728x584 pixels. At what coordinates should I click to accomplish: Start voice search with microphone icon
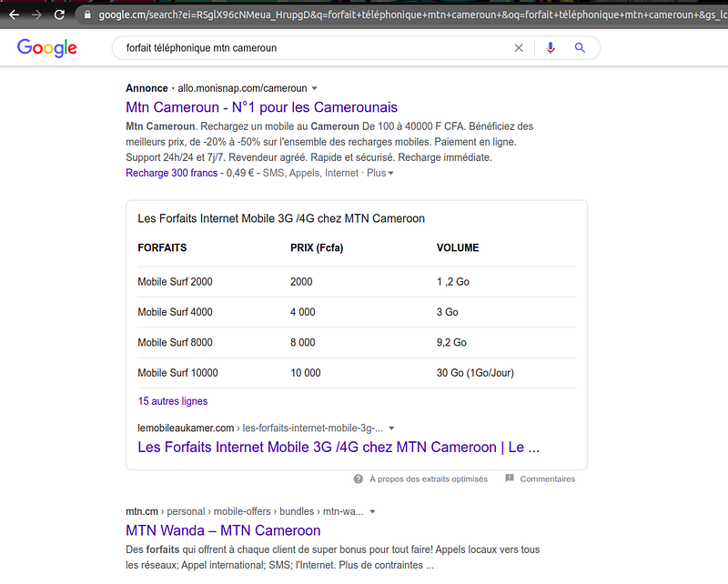pos(551,48)
